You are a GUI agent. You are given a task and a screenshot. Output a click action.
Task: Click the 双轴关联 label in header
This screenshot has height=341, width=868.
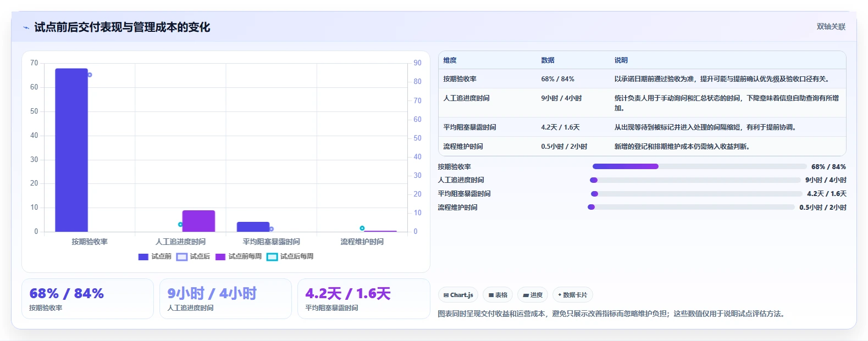[831, 27]
